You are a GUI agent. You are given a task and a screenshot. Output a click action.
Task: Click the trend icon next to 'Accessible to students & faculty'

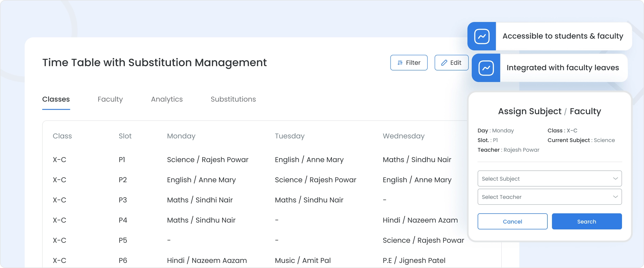click(x=482, y=36)
